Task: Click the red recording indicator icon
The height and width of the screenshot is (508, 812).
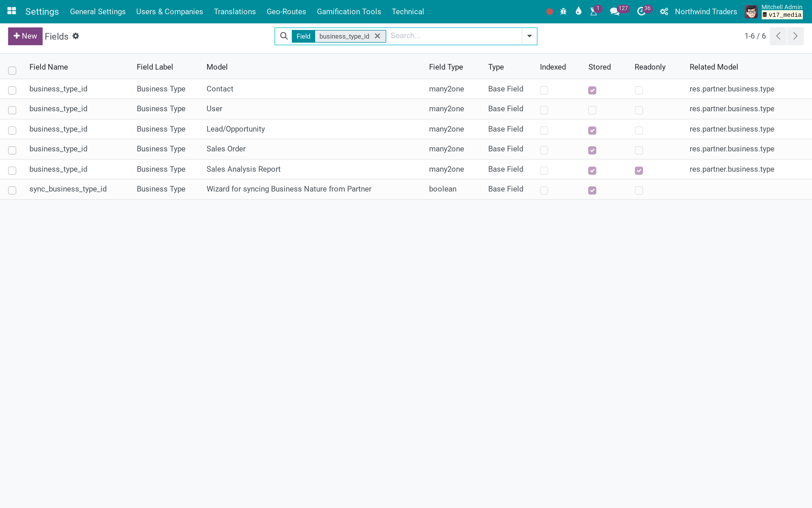Action: click(550, 12)
